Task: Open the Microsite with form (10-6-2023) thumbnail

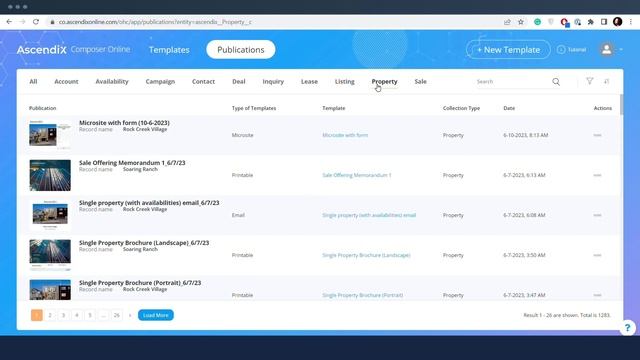Action: pyautogui.click(x=50, y=135)
